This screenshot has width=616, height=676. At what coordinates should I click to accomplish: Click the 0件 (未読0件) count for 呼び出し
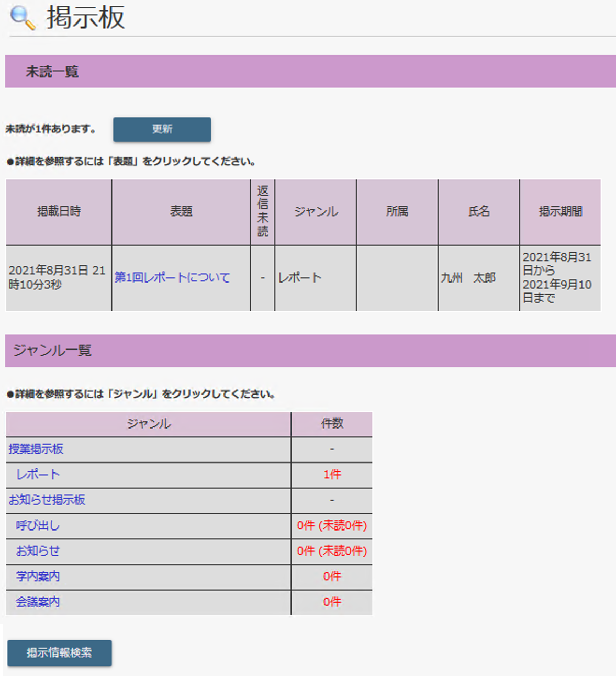click(332, 525)
